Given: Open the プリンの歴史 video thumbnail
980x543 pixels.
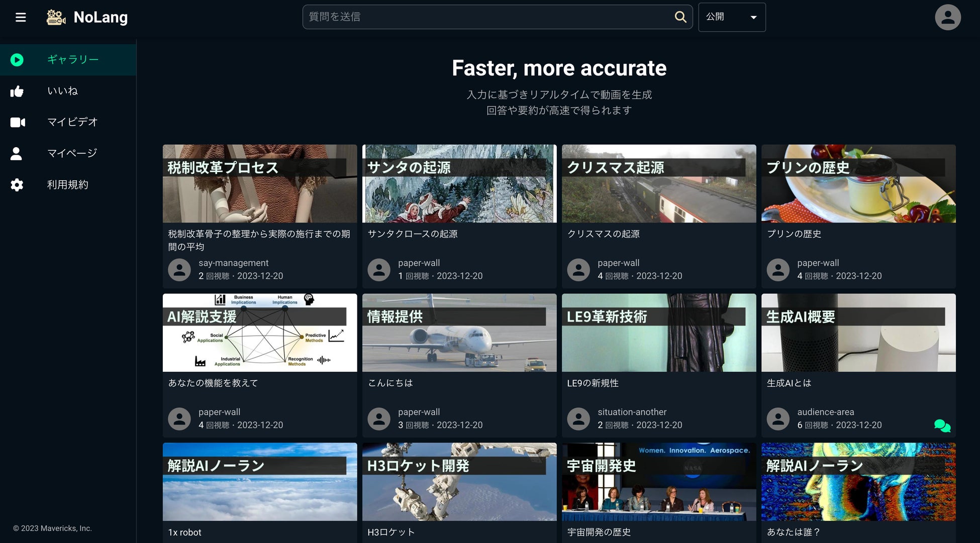Looking at the screenshot, I should 858,184.
